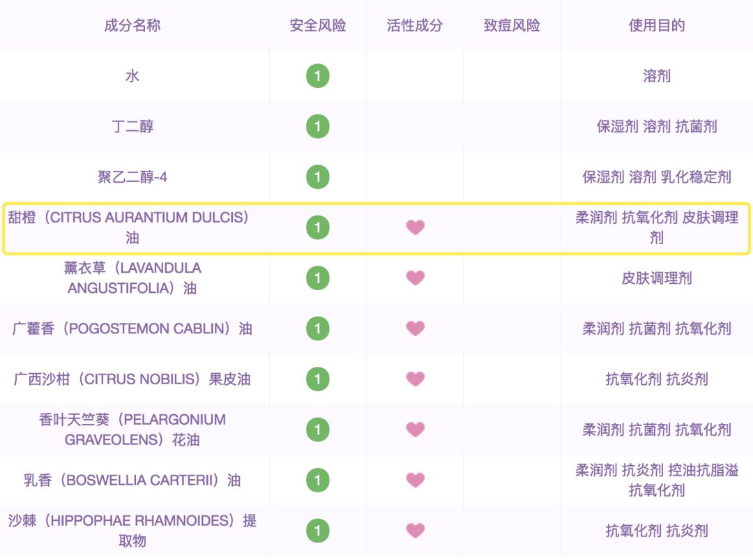Image resolution: width=753 pixels, height=560 pixels.
Task: Click the 溶剂 purpose for 水
Action: (x=656, y=75)
